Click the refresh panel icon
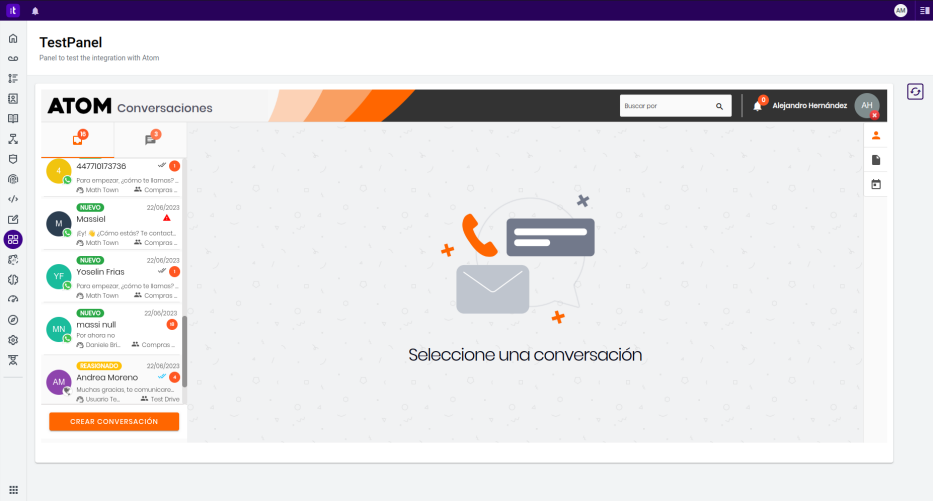 (x=915, y=92)
